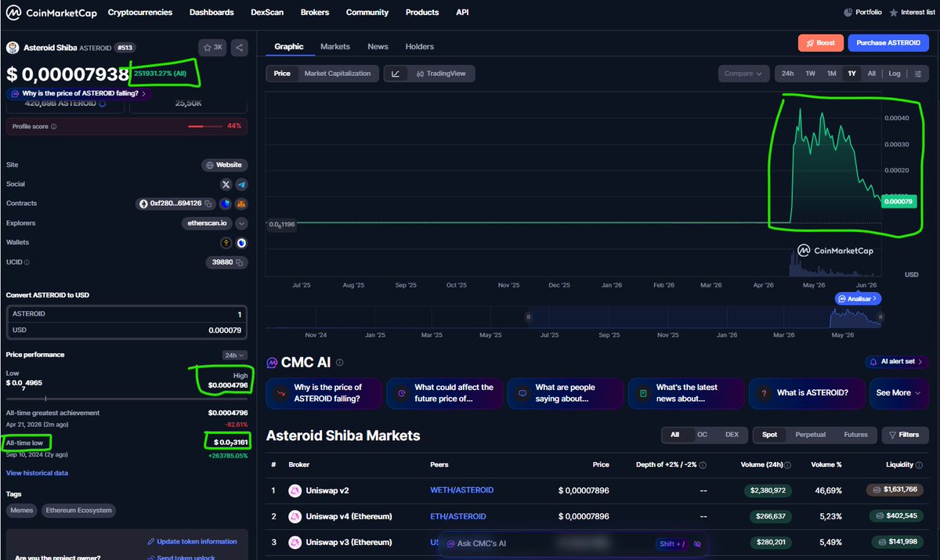Show CMC AI info icon
This screenshot has width=940, height=560.
click(339, 363)
